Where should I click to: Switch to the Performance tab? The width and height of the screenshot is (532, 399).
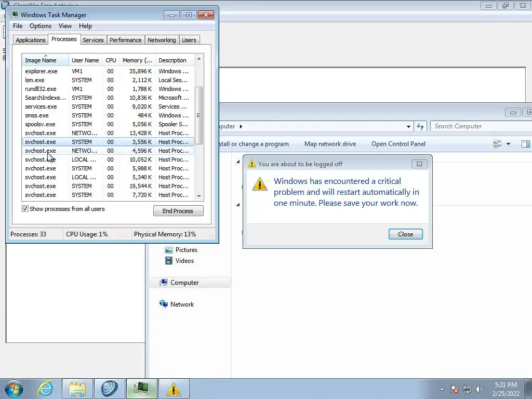point(125,40)
